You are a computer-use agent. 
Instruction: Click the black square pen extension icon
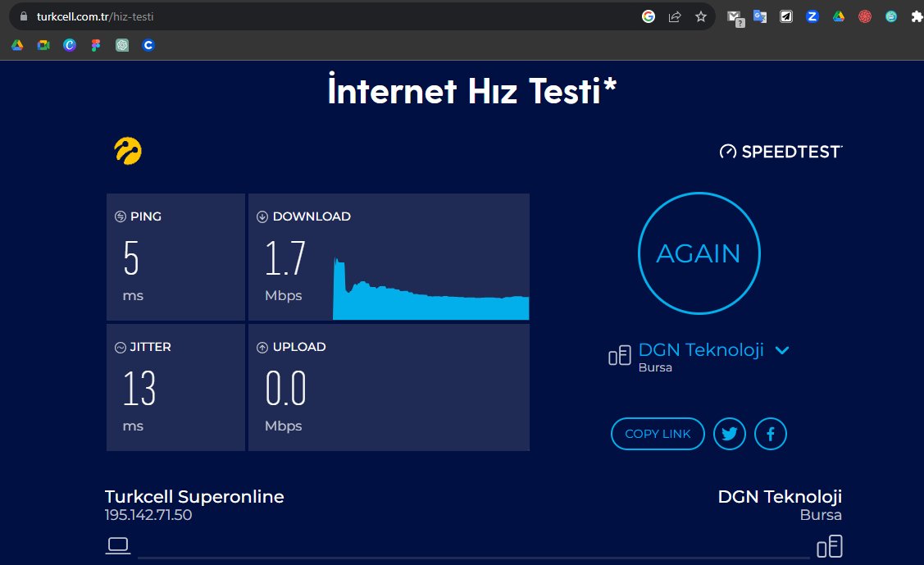(786, 16)
